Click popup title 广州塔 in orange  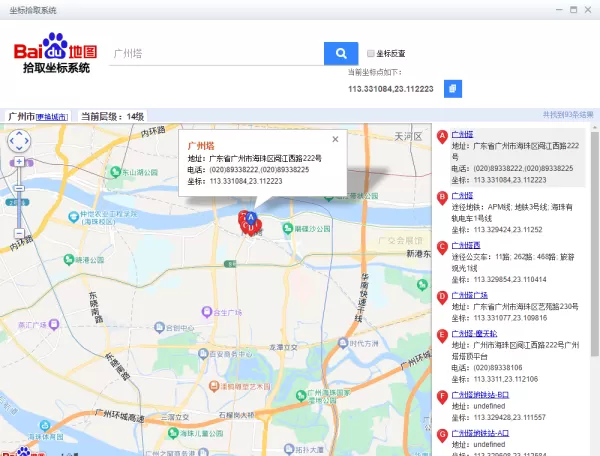[201, 146]
